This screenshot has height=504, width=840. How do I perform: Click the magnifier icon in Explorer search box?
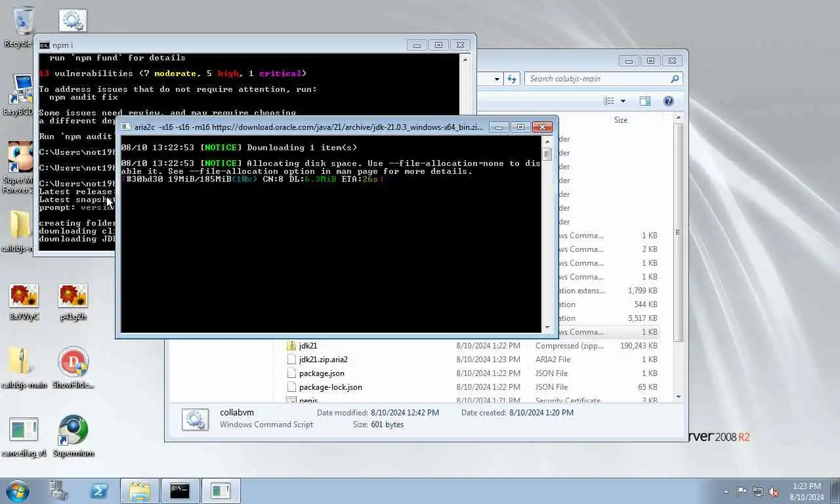[675, 79]
